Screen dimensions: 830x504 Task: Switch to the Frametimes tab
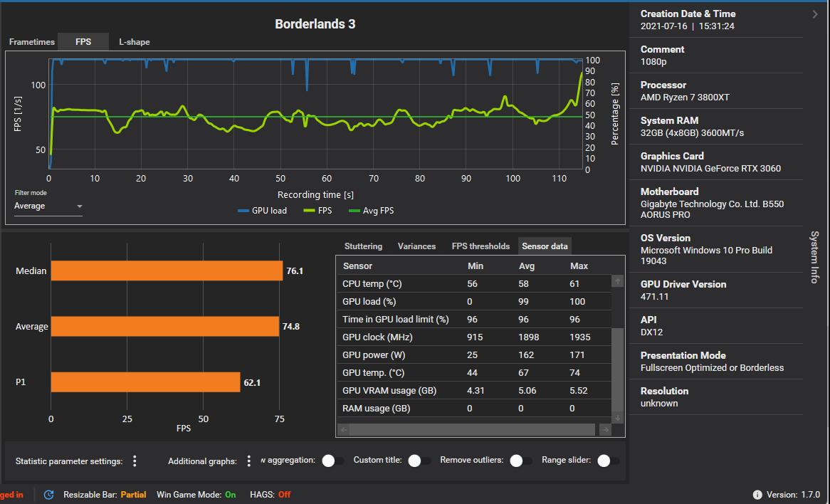tap(32, 42)
